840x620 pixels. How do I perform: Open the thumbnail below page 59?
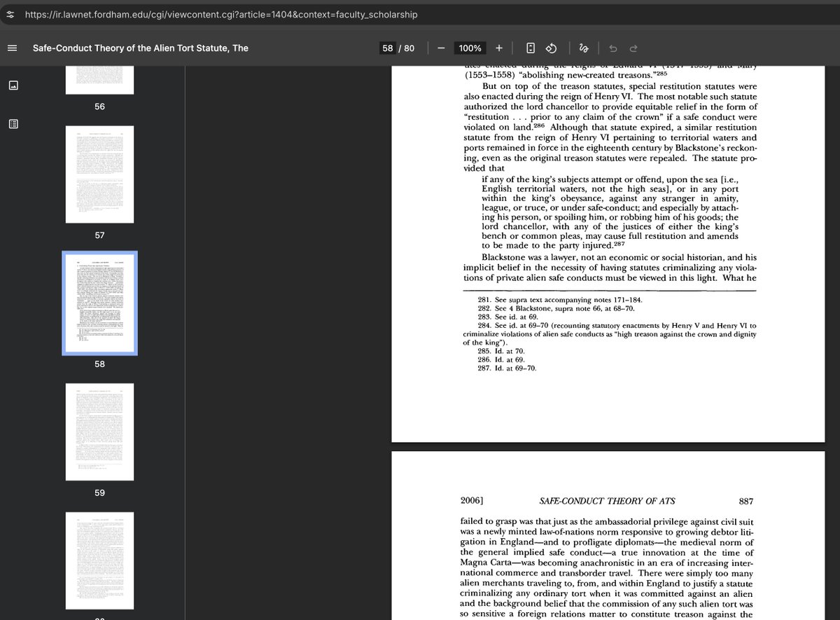tap(99, 560)
